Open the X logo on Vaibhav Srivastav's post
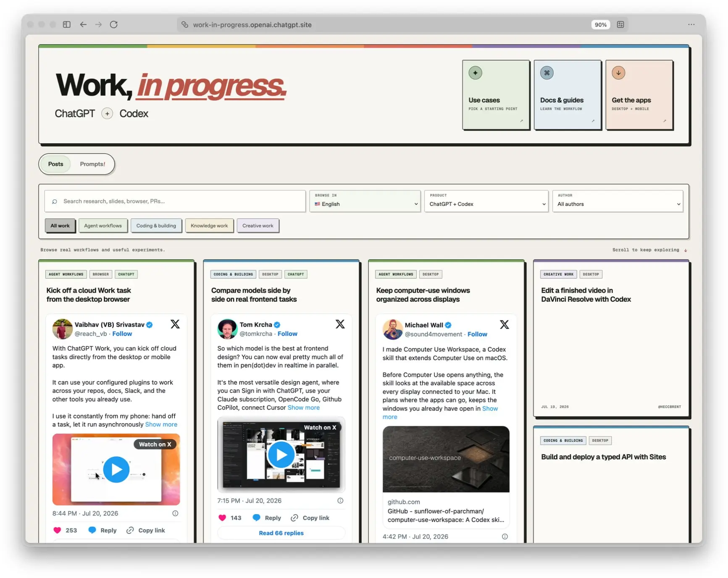 pos(175,324)
